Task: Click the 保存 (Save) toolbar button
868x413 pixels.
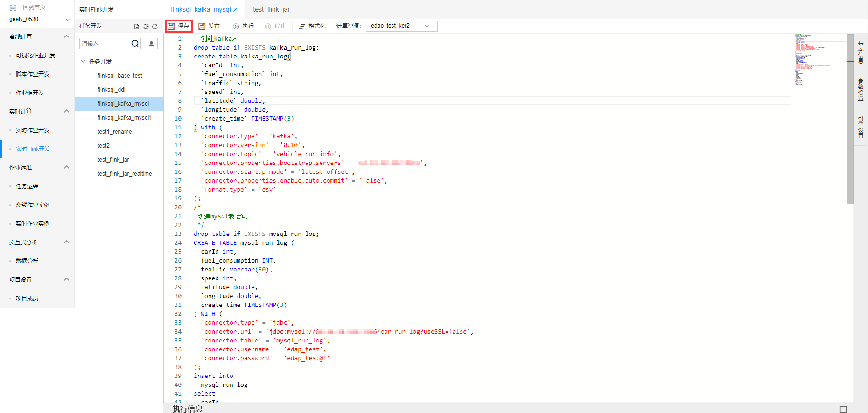Action: coord(179,26)
